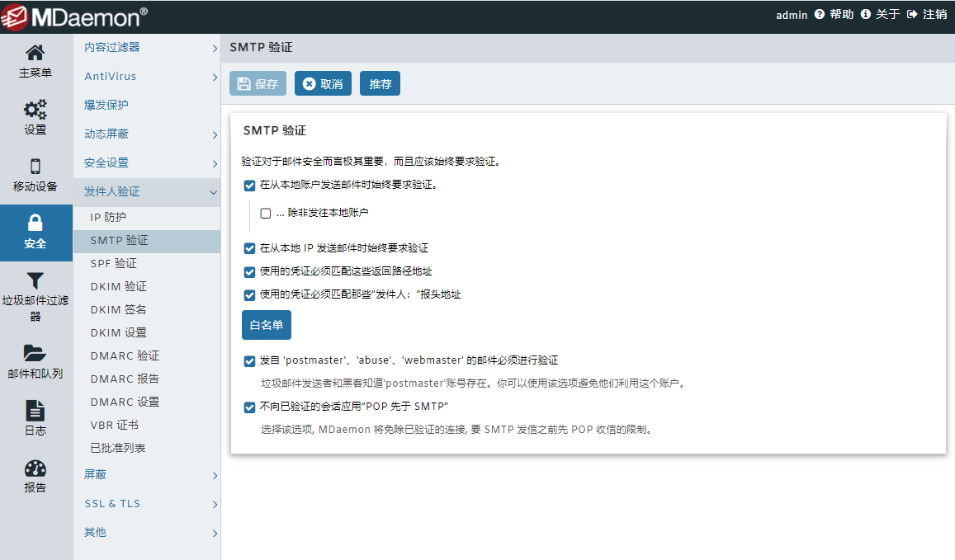955x560 pixels.
Task: Expand the SSL & TLS chevron
Action: click(x=215, y=504)
